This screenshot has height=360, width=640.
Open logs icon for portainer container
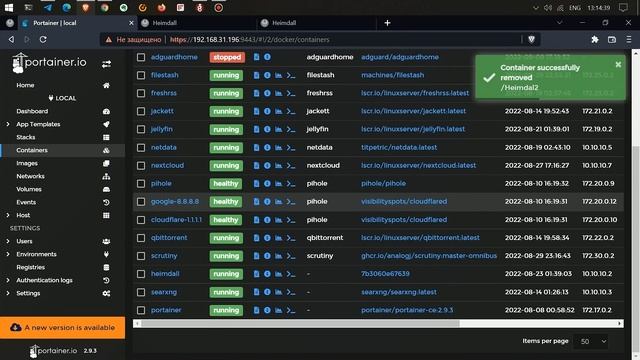[256, 310]
